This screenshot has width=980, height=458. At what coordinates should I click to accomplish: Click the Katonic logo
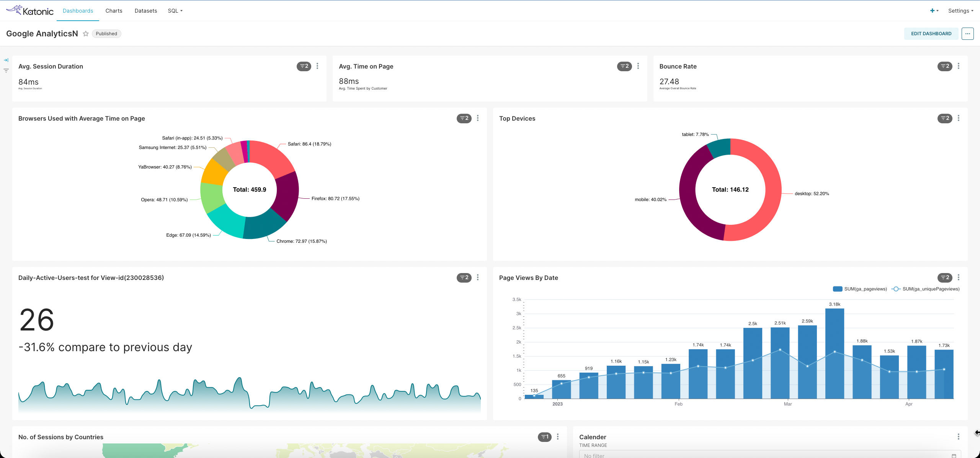30,10
